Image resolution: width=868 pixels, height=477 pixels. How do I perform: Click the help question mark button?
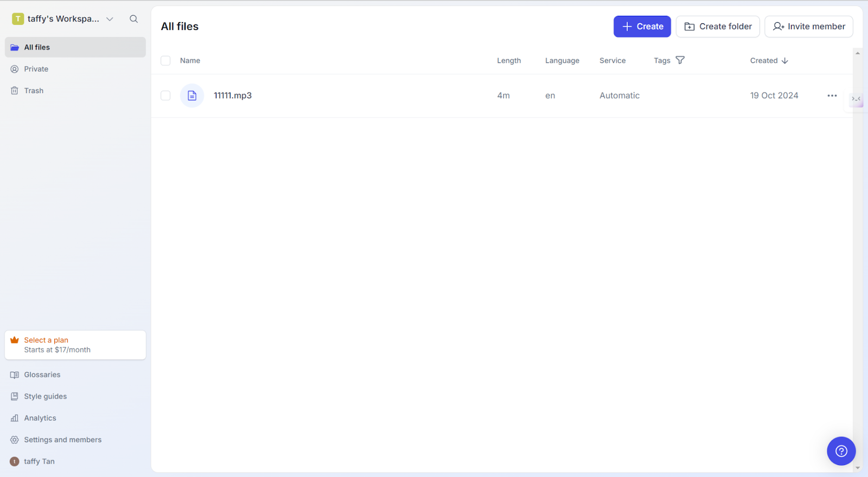tap(841, 451)
